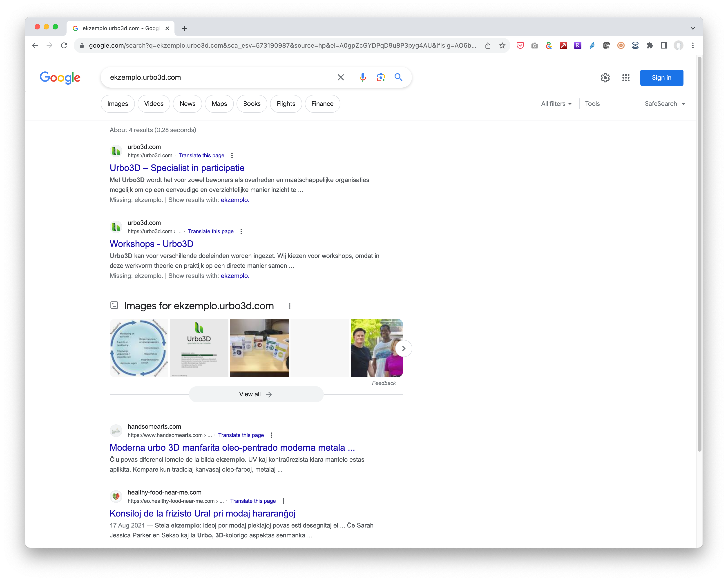The height and width of the screenshot is (581, 728).
Task: View site information lock icon
Action: pos(82,45)
